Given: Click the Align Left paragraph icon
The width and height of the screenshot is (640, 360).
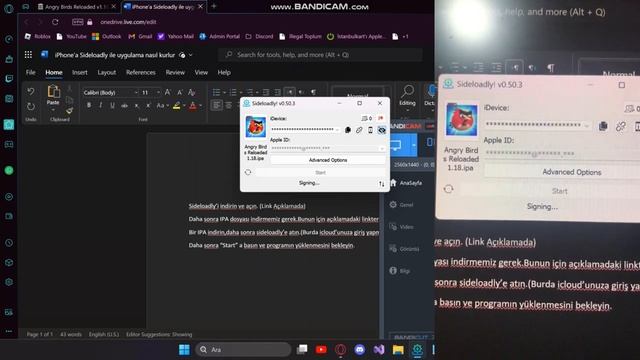Looking at the screenshot, I should [x=217, y=106].
